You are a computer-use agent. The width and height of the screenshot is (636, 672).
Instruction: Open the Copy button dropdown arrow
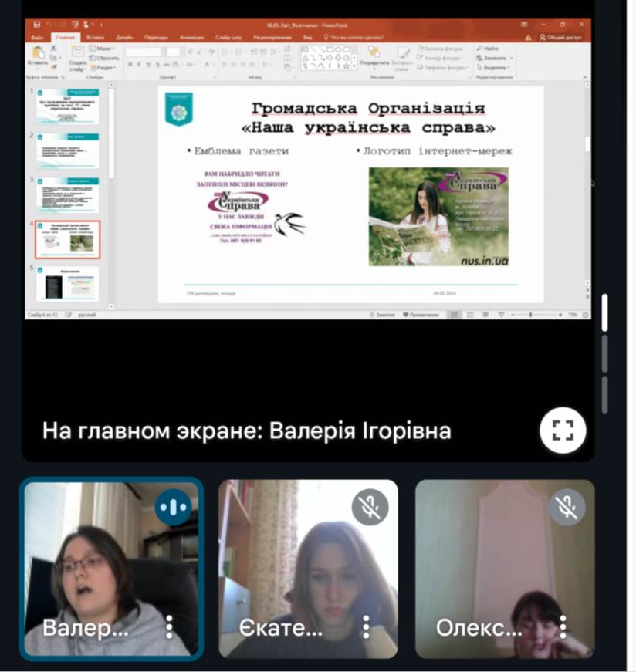click(x=60, y=58)
